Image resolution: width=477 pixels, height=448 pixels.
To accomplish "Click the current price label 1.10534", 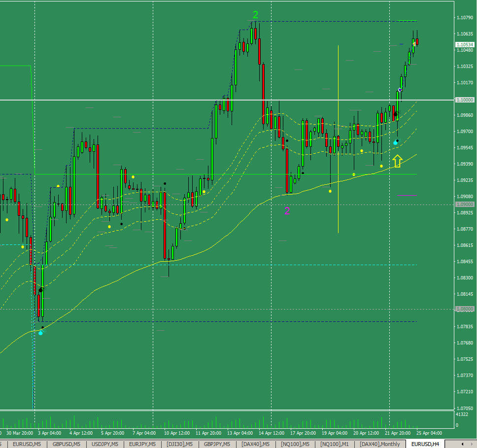I will pos(465,44).
